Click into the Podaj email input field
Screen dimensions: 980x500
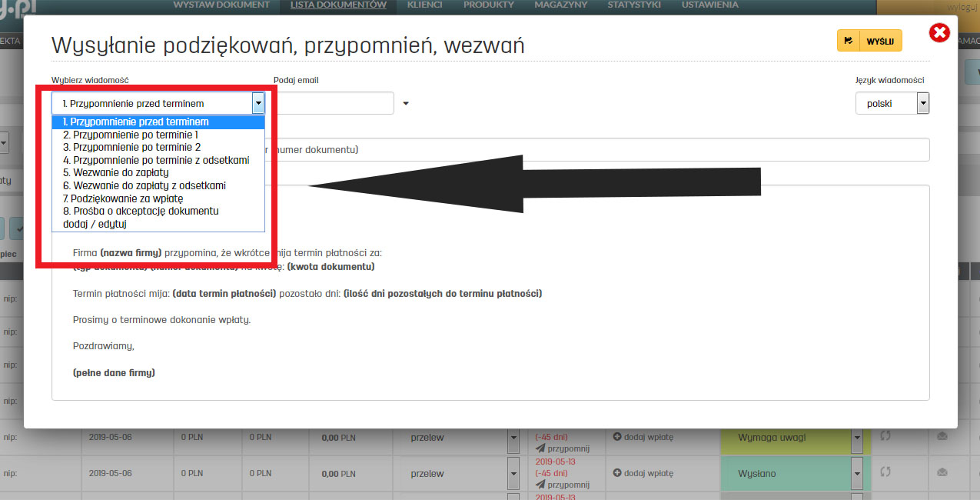click(x=334, y=103)
